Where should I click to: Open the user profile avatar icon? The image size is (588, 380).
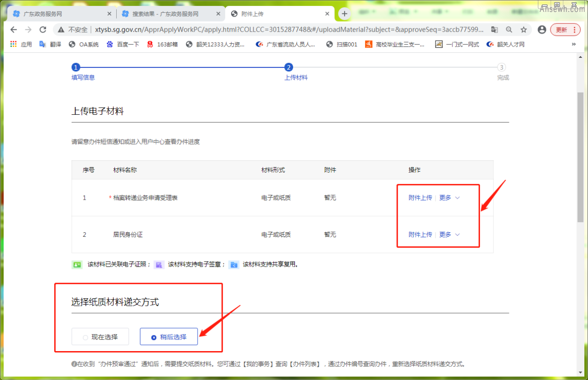[x=542, y=30]
